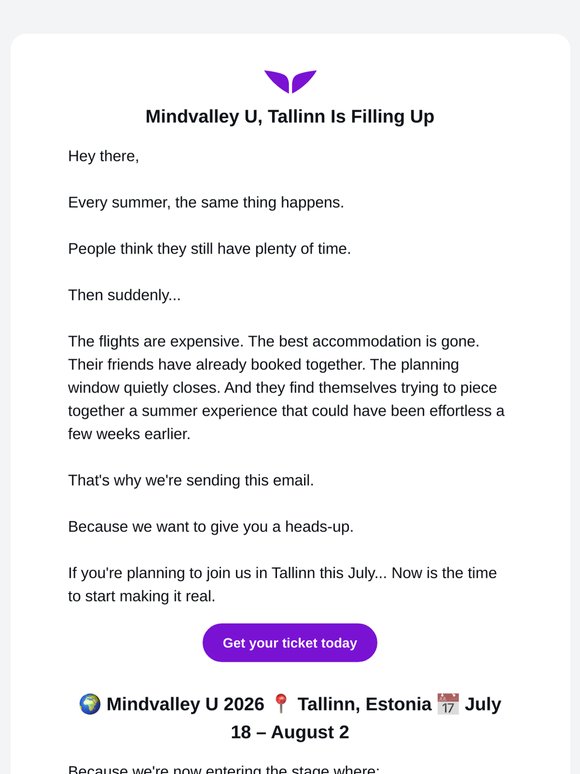This screenshot has height=774, width=580.
Task: Click the Get your ticket today button
Action: click(x=290, y=643)
